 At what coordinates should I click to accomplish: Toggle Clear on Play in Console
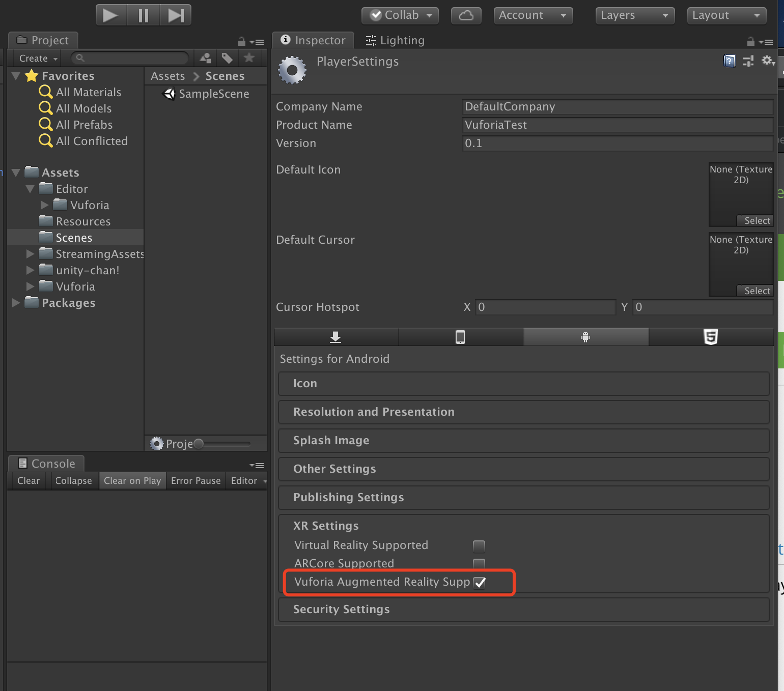[132, 481]
